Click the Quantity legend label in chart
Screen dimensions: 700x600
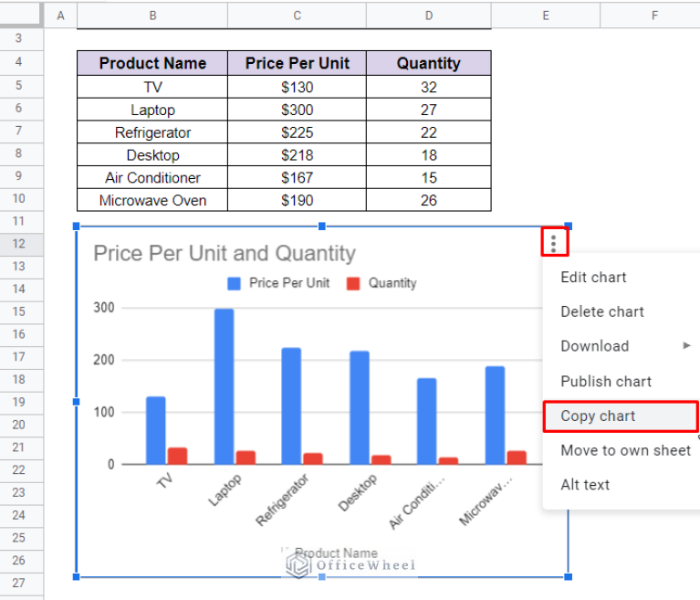(x=392, y=283)
